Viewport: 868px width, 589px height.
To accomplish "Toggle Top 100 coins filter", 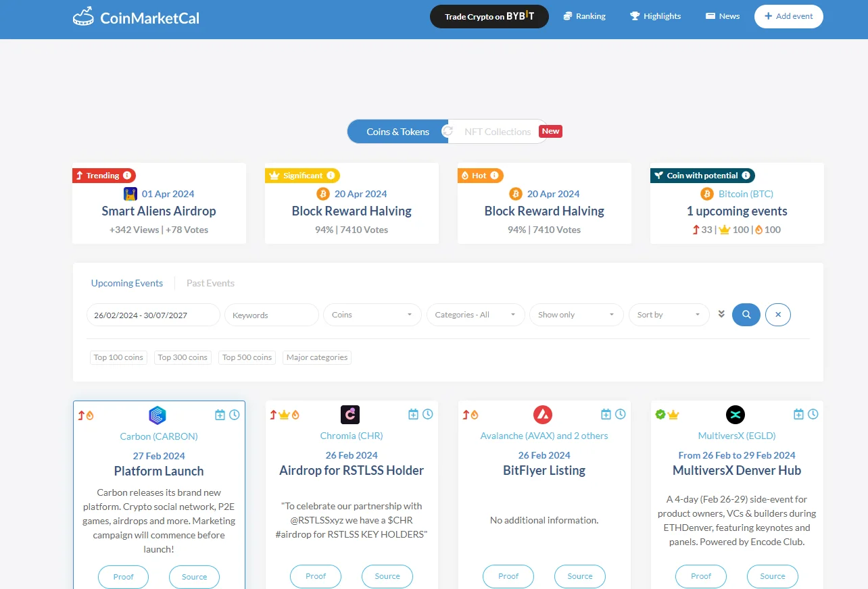I will pyautogui.click(x=118, y=357).
